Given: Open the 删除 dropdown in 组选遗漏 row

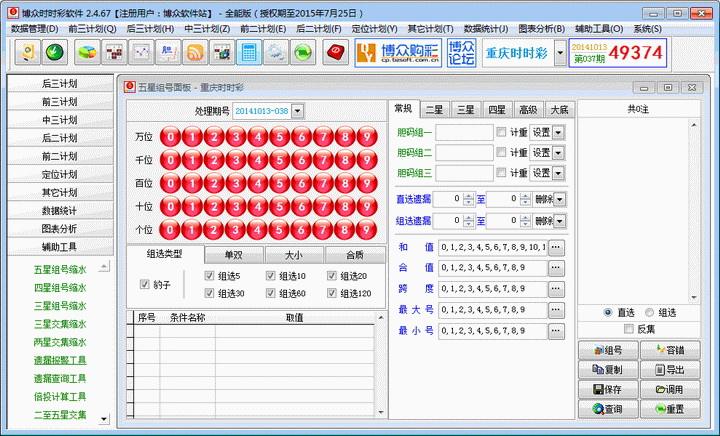Looking at the screenshot, I should [560, 221].
